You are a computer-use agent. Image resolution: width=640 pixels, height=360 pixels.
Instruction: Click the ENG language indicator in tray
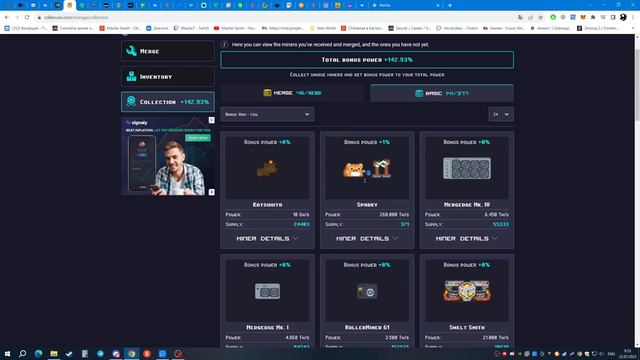coord(611,353)
